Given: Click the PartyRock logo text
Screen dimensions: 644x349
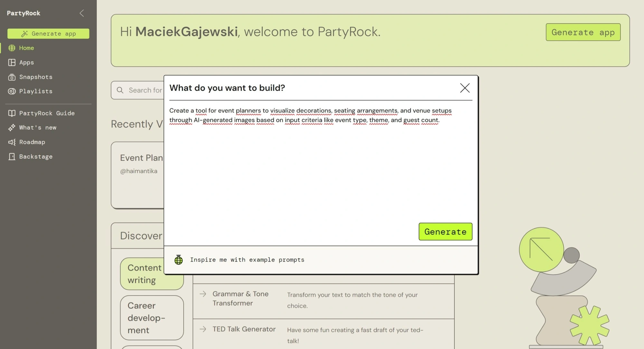Looking at the screenshot, I should tap(24, 13).
